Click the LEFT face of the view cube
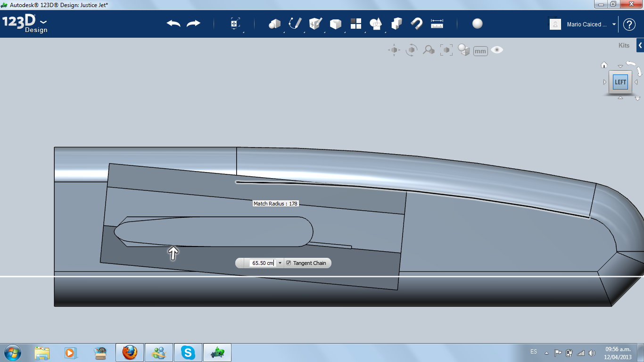Image resolution: width=644 pixels, height=362 pixels. coord(620,82)
